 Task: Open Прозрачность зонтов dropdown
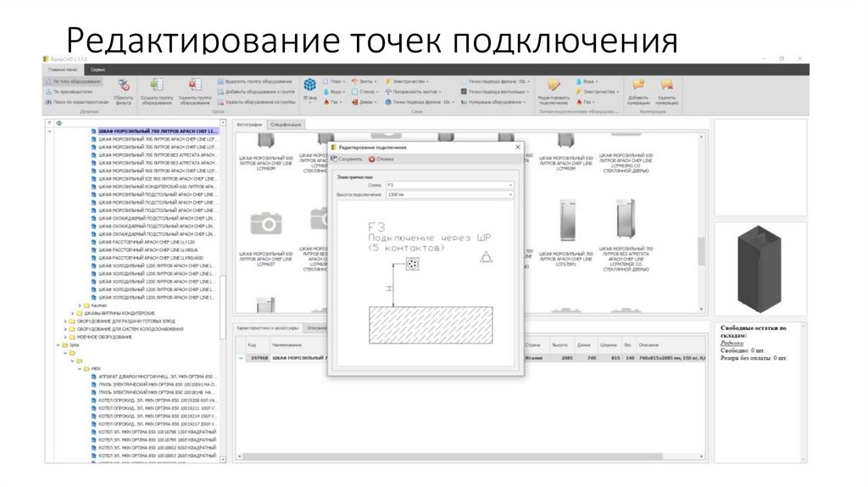point(414,92)
